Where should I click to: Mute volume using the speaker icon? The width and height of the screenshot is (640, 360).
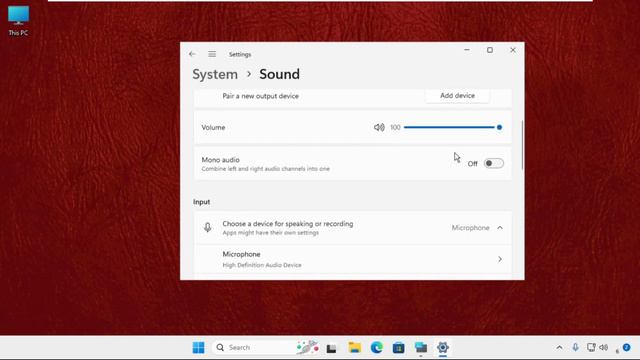(x=379, y=127)
